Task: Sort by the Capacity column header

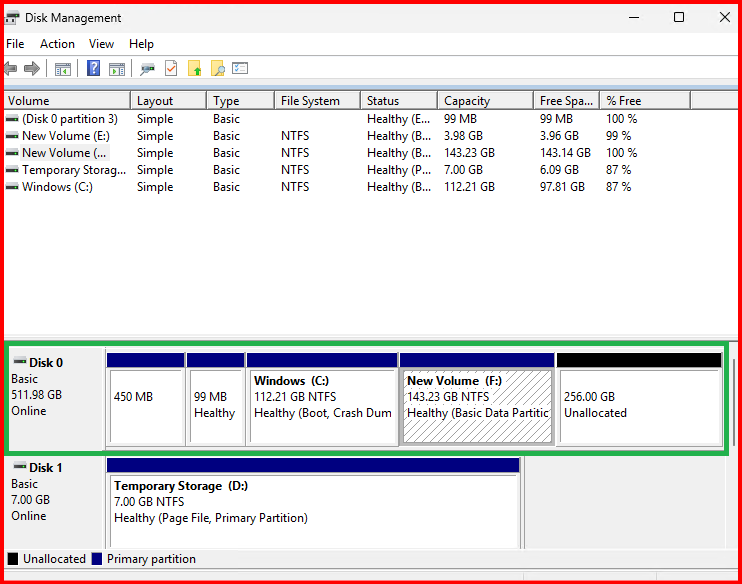Action: click(467, 101)
